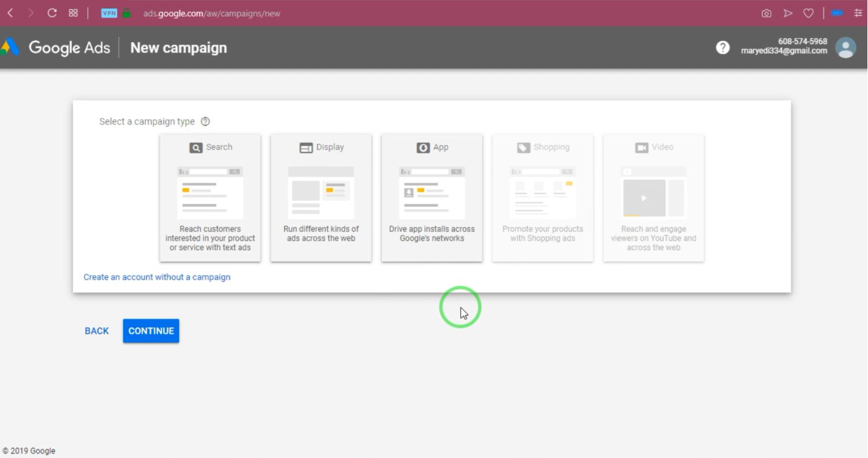Screen dimensions: 868x458
Task: Click the Video card play illustration
Action: (x=653, y=192)
